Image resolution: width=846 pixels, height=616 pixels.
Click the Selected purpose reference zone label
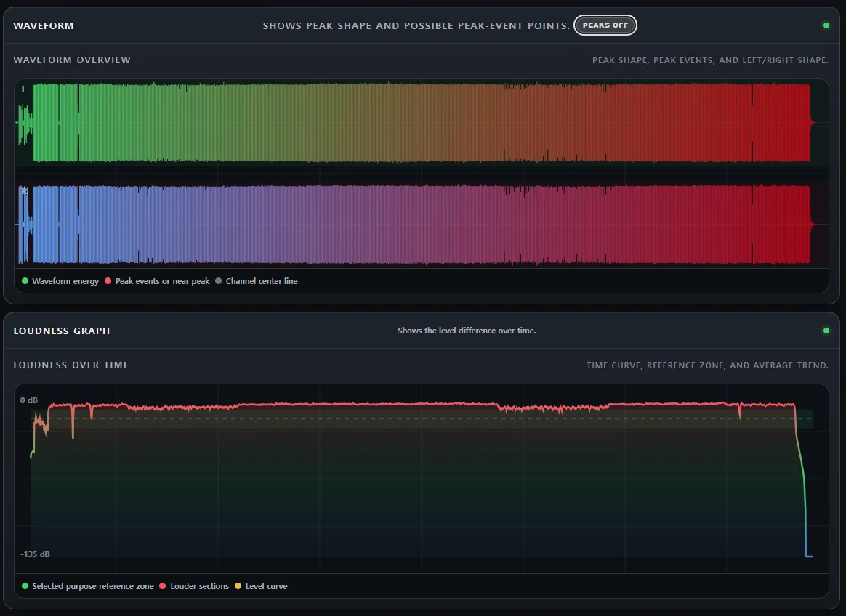[x=93, y=586]
